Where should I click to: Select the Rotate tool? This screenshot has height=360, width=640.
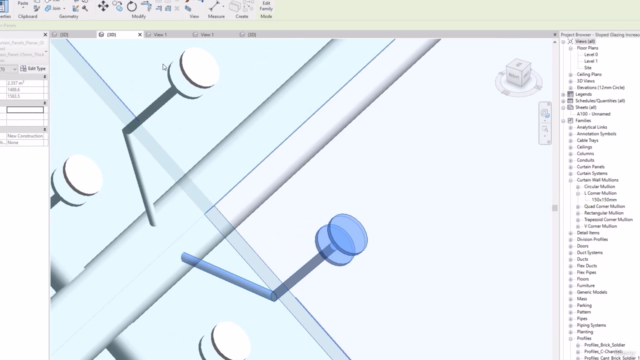click(131, 7)
